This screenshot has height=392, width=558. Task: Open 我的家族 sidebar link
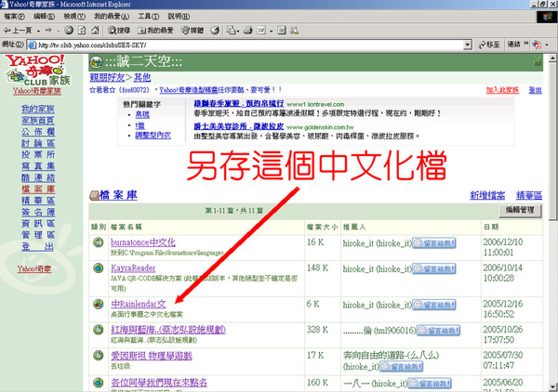pyautogui.click(x=38, y=109)
